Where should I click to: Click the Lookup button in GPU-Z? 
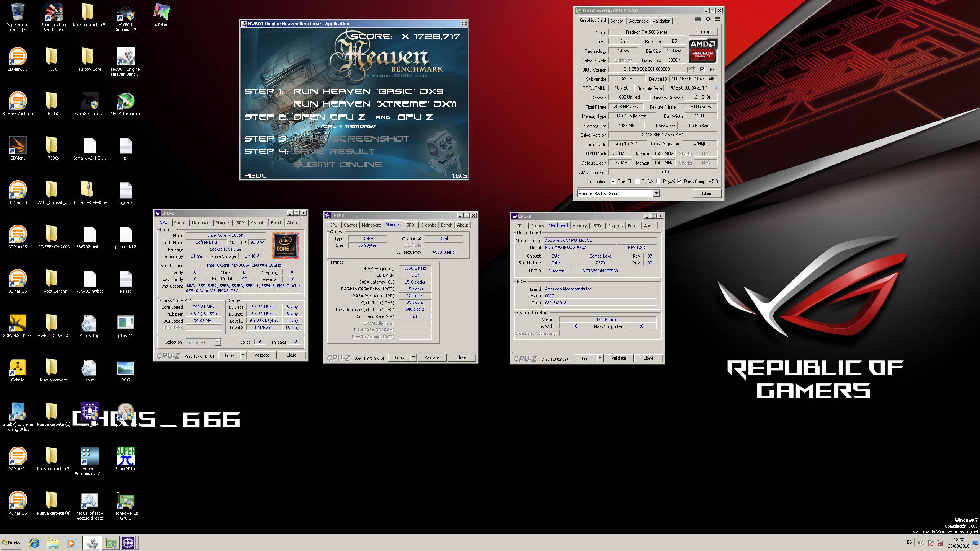coord(703,32)
